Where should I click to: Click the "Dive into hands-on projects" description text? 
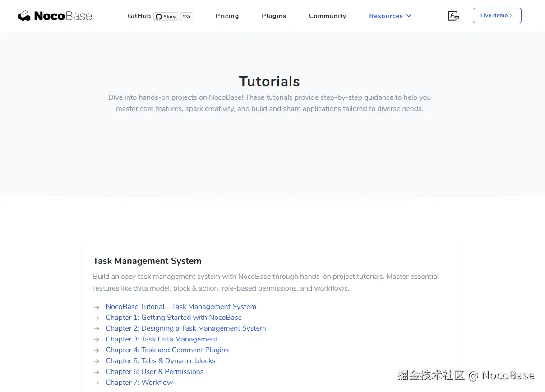tap(269, 103)
